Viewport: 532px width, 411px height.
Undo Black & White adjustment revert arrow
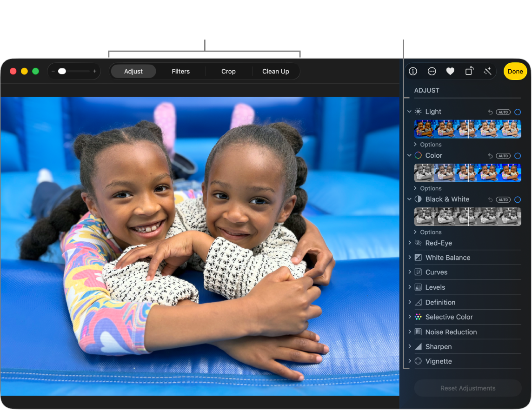click(x=490, y=199)
